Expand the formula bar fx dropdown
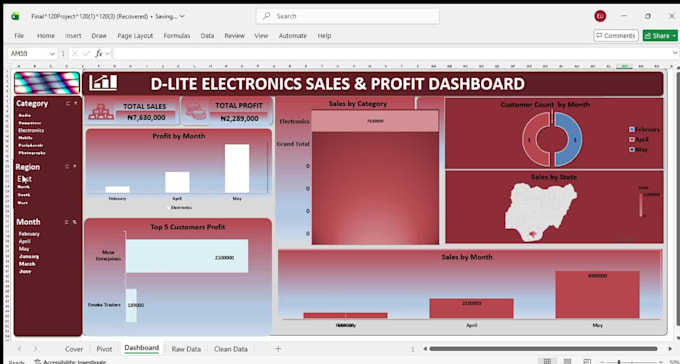The image size is (680, 364). click(107, 53)
